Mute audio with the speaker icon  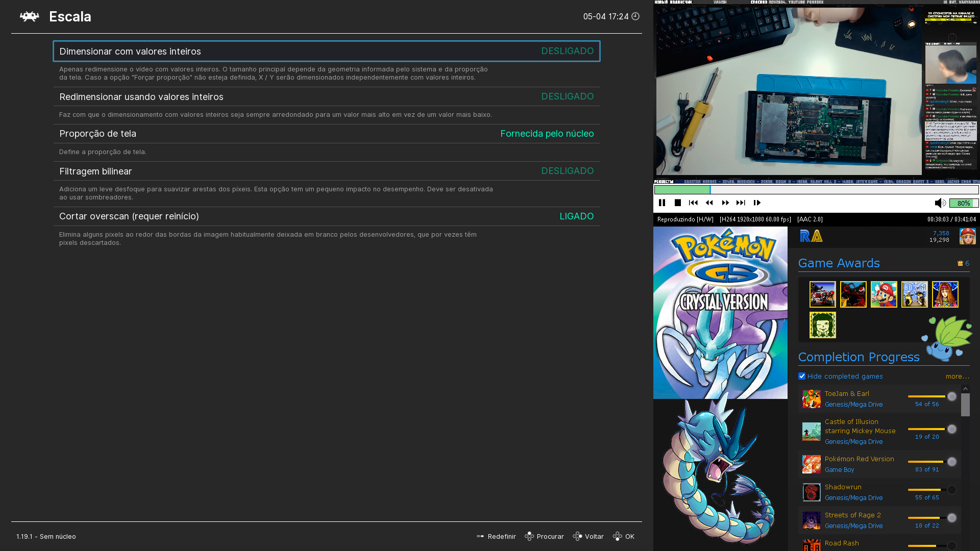click(940, 203)
